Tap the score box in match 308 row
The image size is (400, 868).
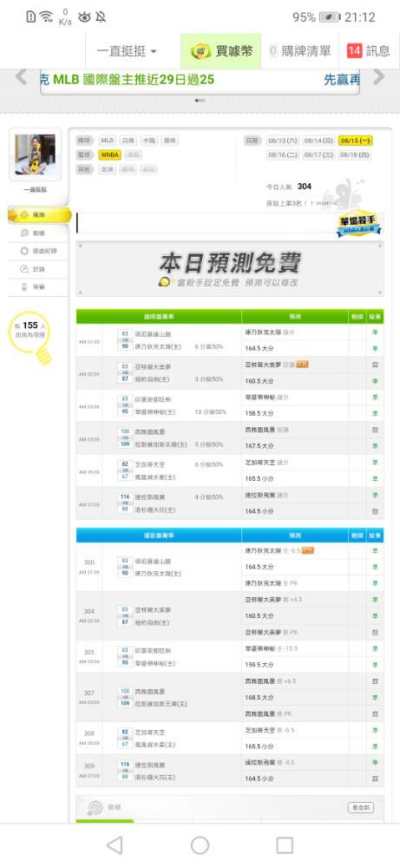(126, 738)
